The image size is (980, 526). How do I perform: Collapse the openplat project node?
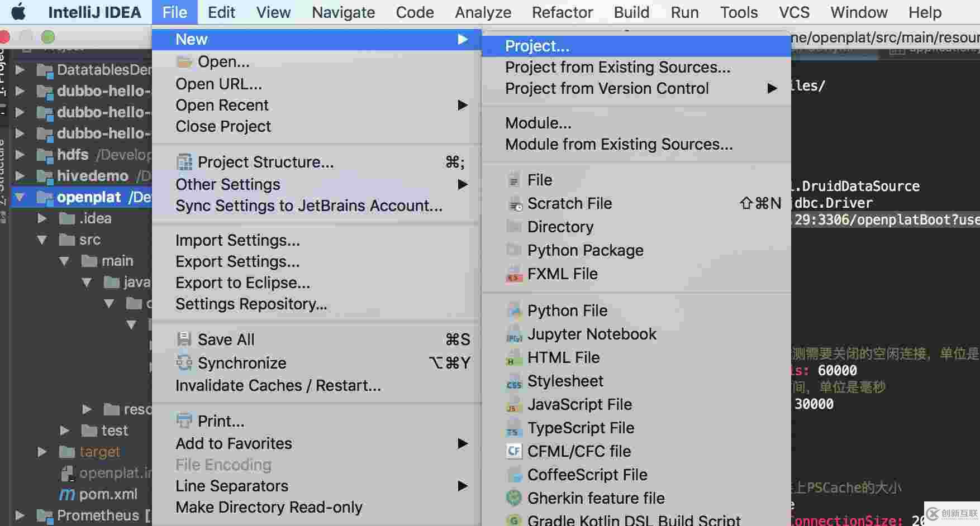pyautogui.click(x=20, y=197)
